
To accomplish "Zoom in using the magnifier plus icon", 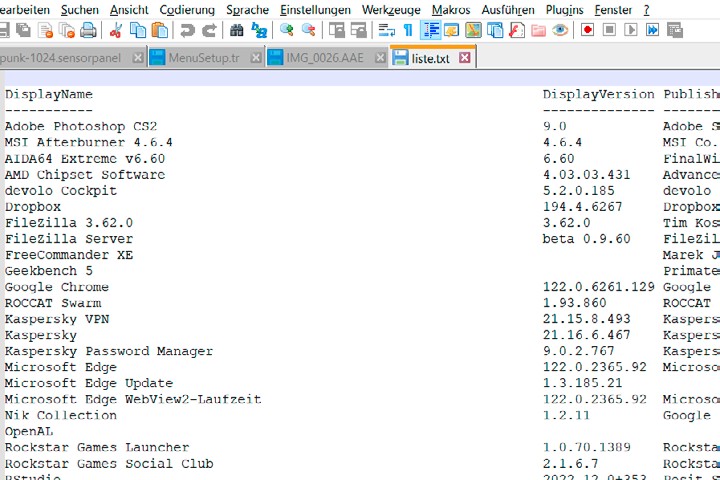I will point(287,31).
